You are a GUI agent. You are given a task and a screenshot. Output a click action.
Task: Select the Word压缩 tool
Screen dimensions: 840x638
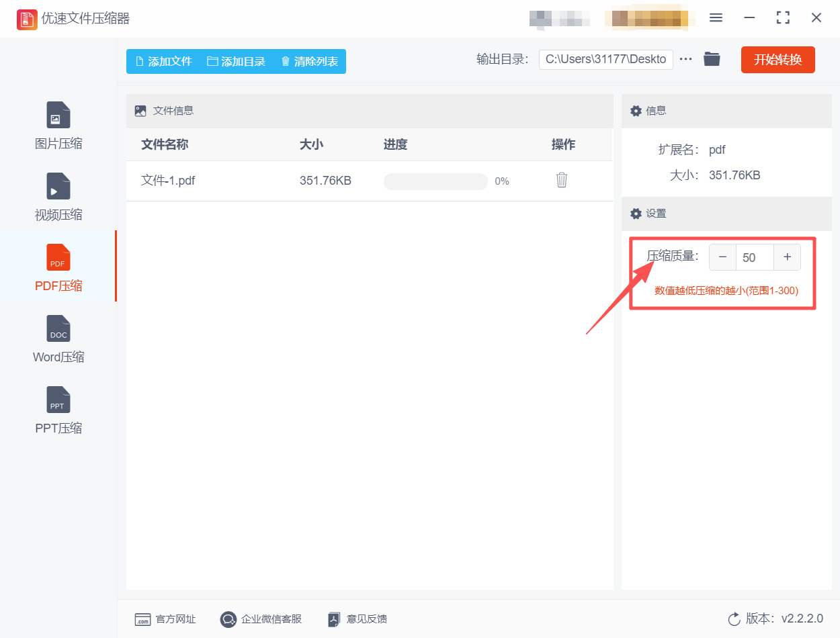point(58,338)
